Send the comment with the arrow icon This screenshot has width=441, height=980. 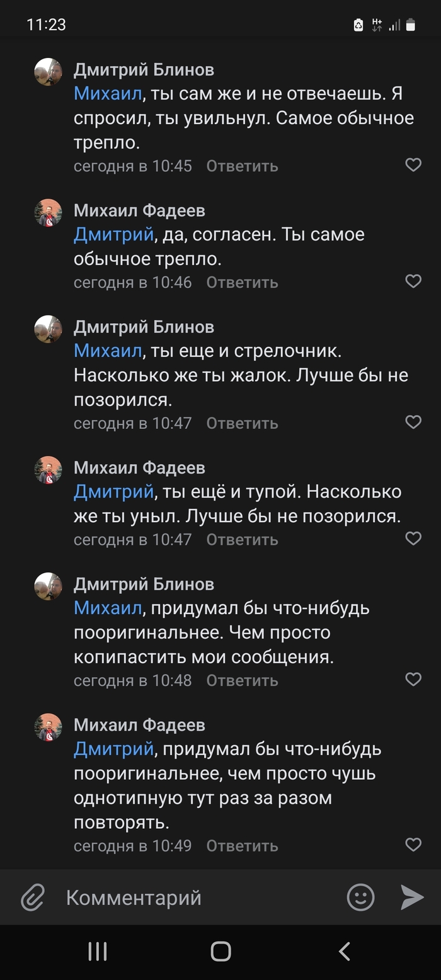click(x=412, y=897)
